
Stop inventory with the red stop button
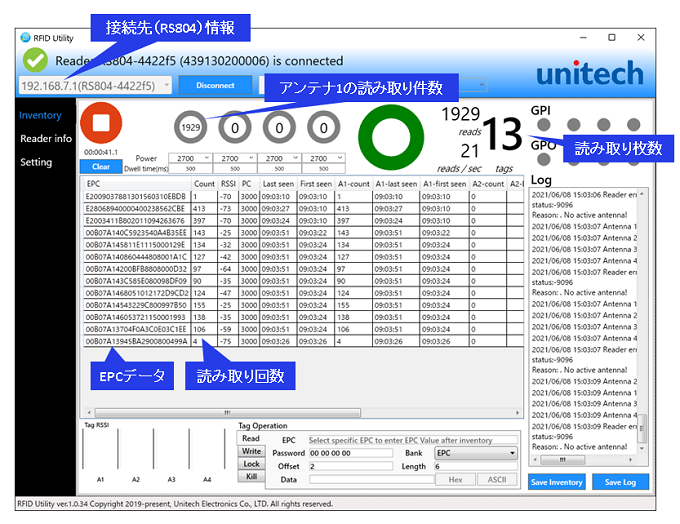(101, 123)
